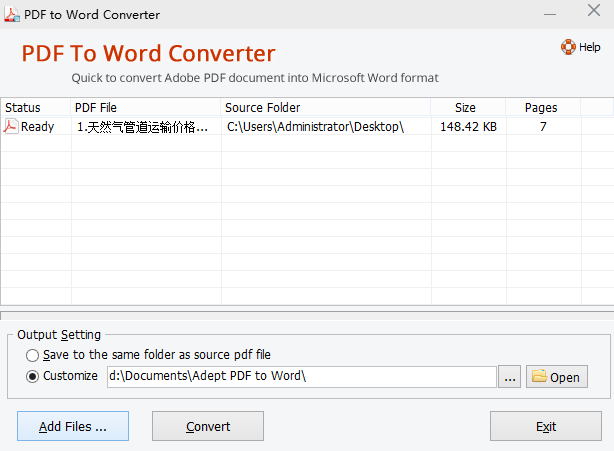Click the folder icon on Open button
Viewport: 614px width, 451px height.
tap(538, 377)
